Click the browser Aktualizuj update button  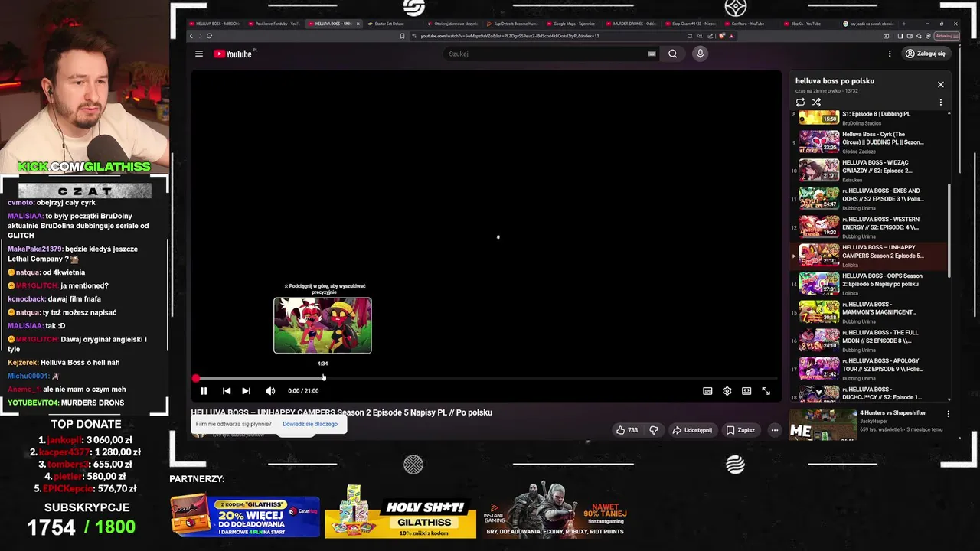[x=946, y=36]
